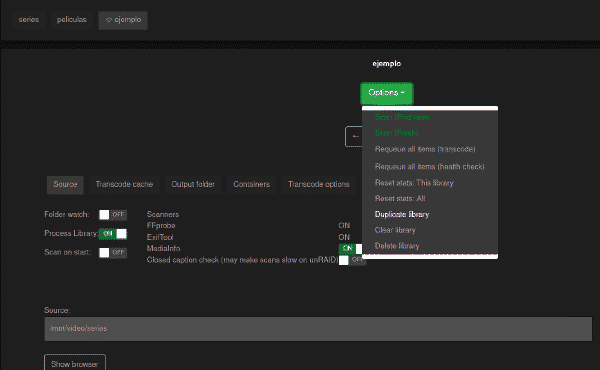The width and height of the screenshot is (600, 370).
Task: Switch to the Transcode options tab
Action: pos(319,185)
